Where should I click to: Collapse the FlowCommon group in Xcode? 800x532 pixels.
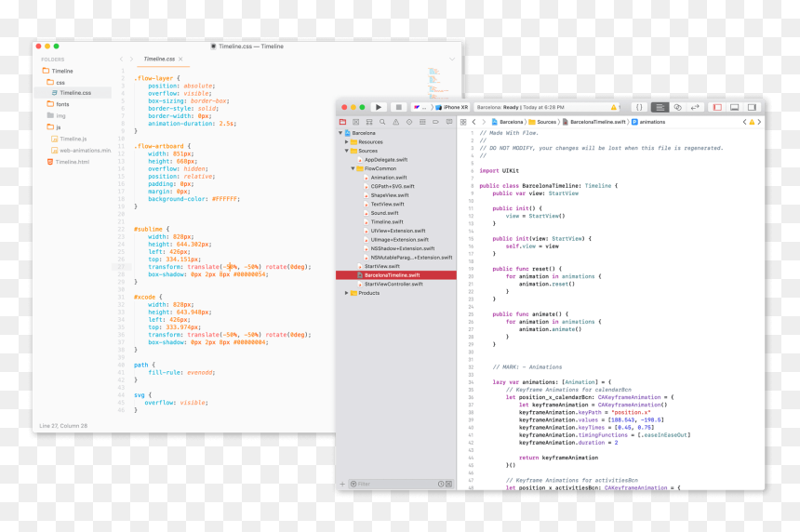353,169
